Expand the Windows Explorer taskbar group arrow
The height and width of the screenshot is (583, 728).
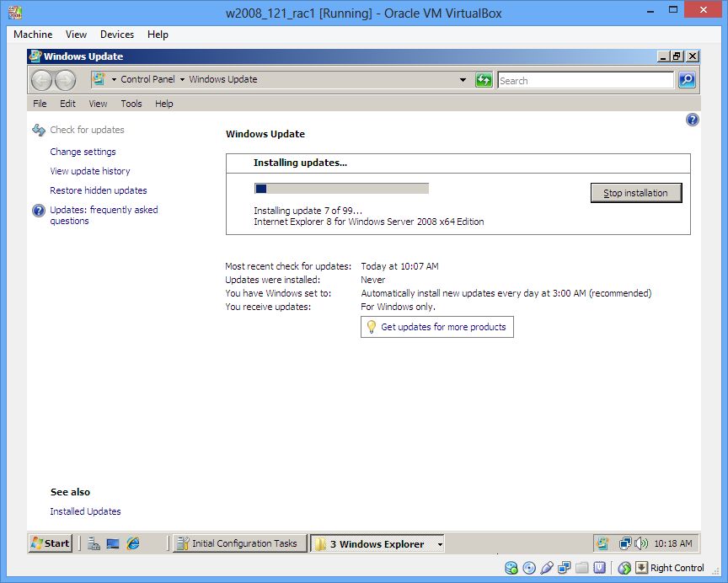440,544
